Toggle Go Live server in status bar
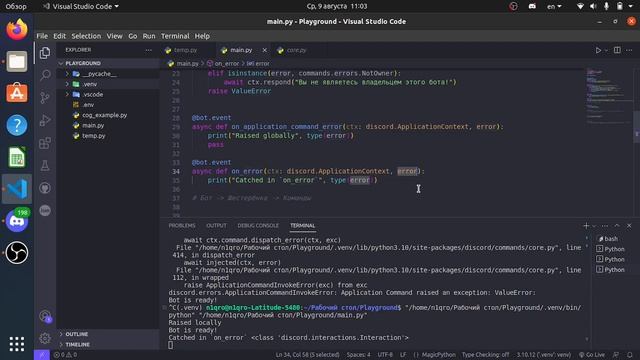 591,355
